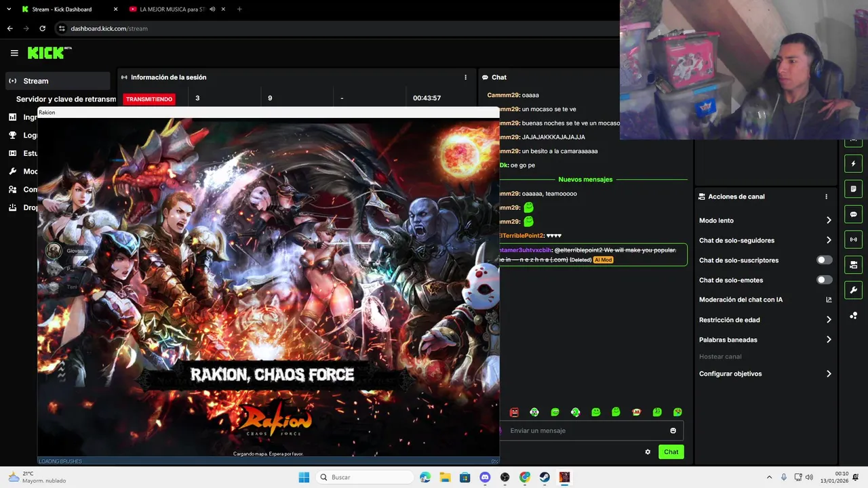Open the Windows Start menu
This screenshot has height=488, width=868.
pyautogui.click(x=304, y=477)
